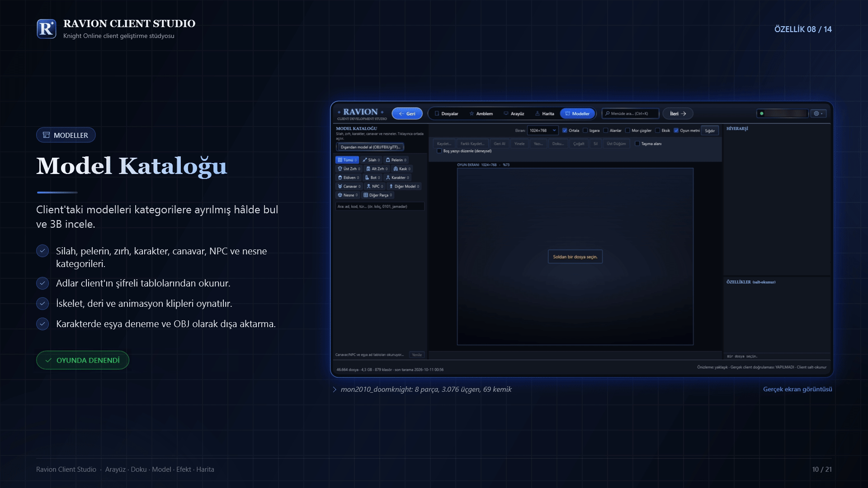The width and height of the screenshot is (868, 488).
Task: Enable the Taşıma alanı checkbox
Action: pos(637,144)
